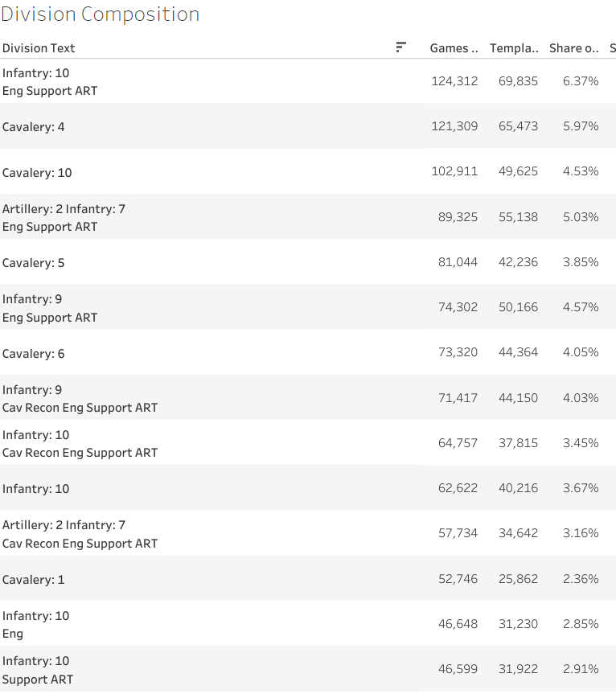Click the 124,312 games value
The width and height of the screenshot is (616, 694).
tap(454, 81)
